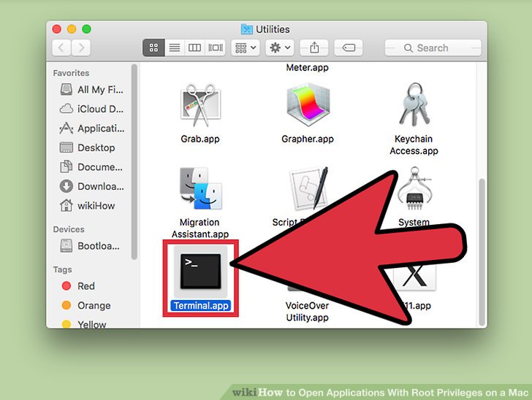
Task: Click the Grapher.app file name
Action: (x=308, y=139)
